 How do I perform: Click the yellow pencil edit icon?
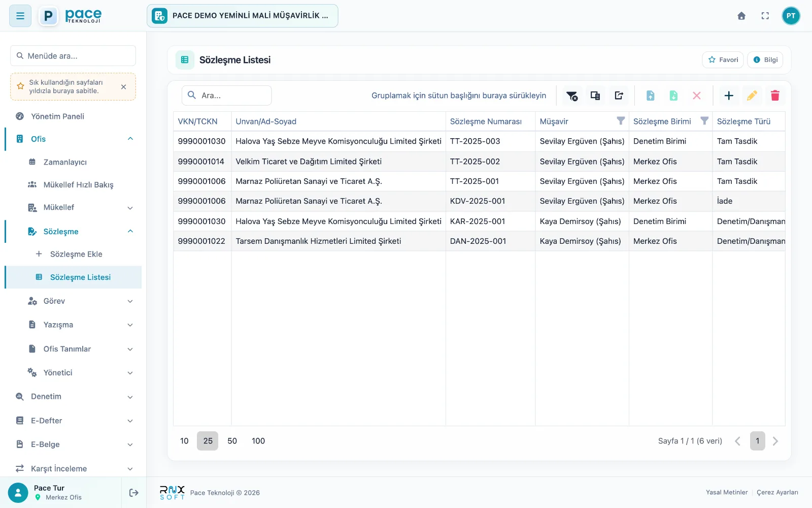coord(752,96)
